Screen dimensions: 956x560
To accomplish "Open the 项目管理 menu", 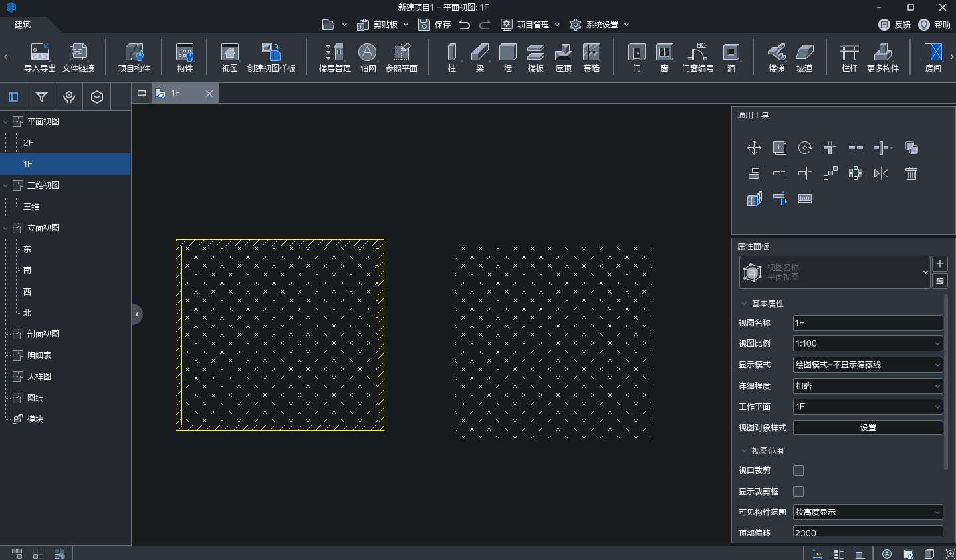I will [531, 25].
